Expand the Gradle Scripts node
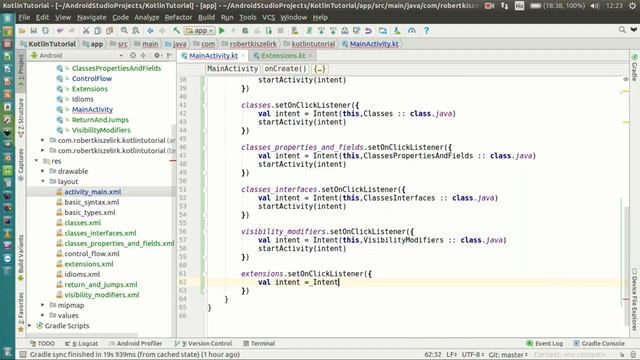 click(x=30, y=326)
